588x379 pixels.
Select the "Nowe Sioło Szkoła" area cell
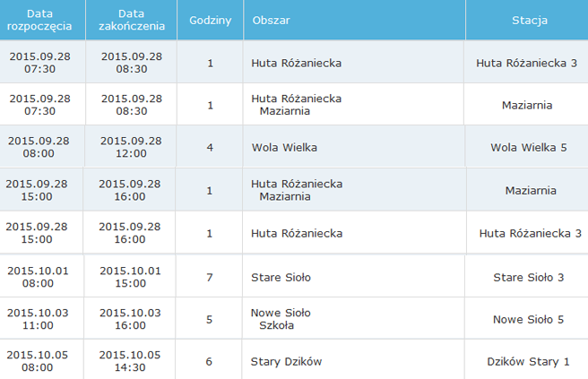(281, 319)
